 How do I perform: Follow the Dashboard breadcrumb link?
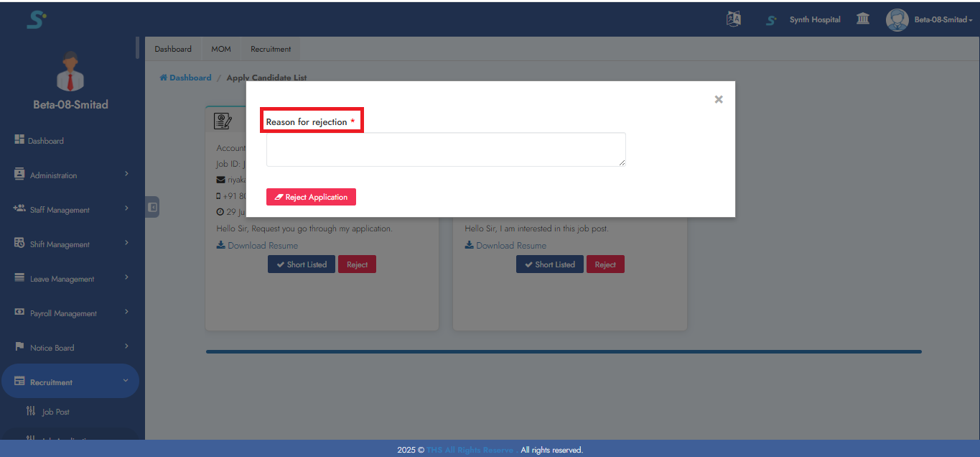pyautogui.click(x=185, y=77)
